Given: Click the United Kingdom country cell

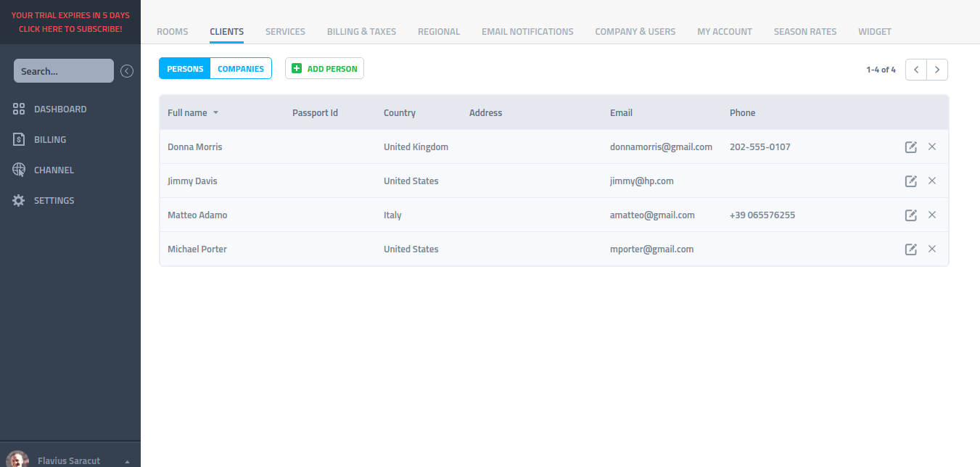Looking at the screenshot, I should [416, 147].
